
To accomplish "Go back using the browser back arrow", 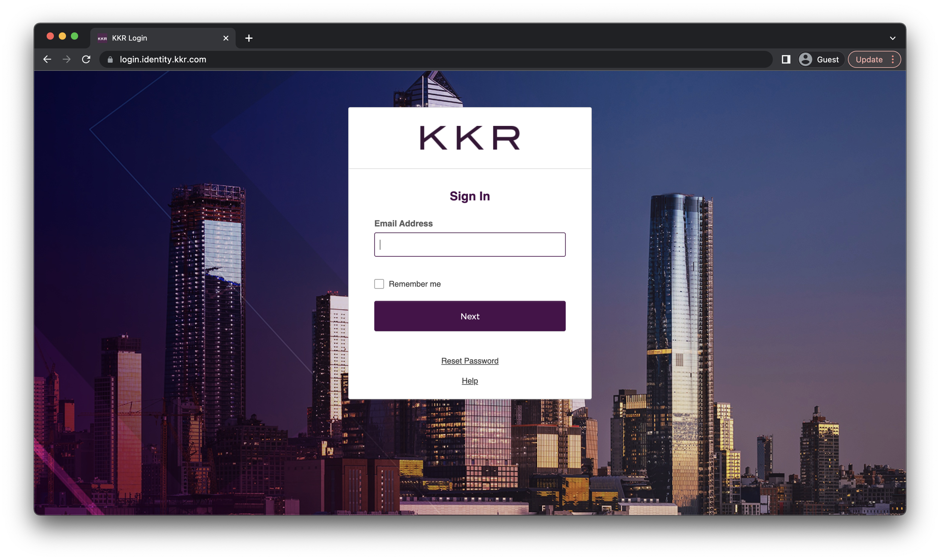I will point(47,59).
